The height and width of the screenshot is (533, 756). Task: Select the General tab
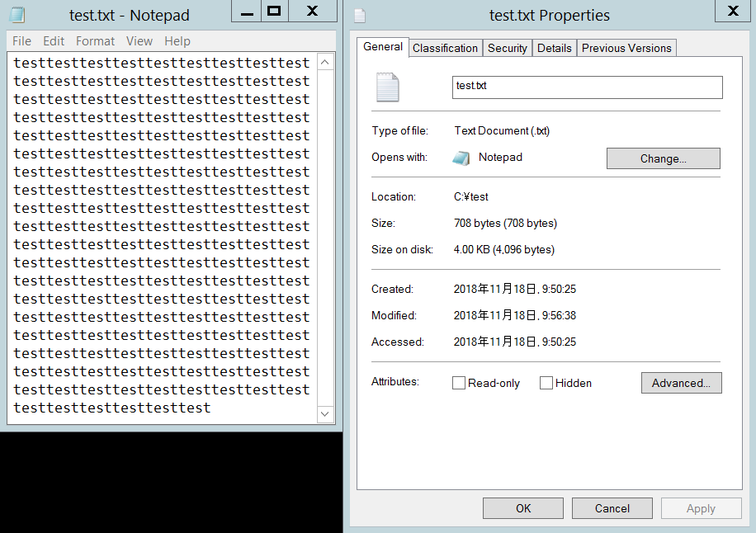(x=383, y=47)
